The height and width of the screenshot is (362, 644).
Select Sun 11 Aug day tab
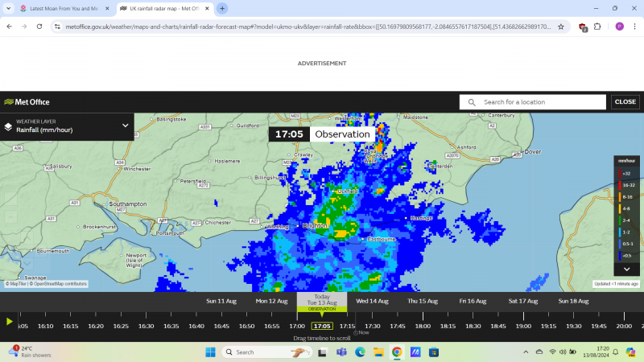(x=221, y=301)
